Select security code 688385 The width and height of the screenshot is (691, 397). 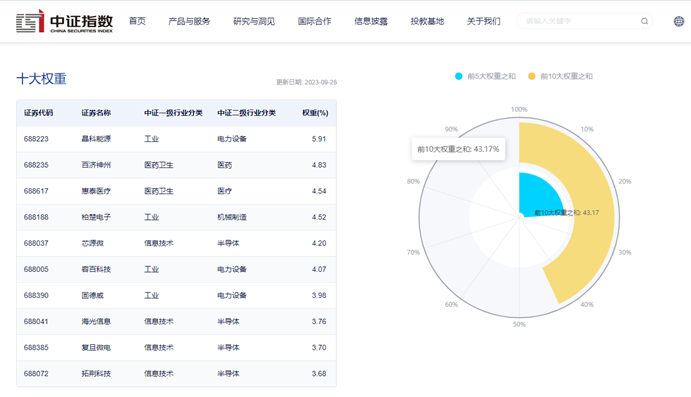pos(36,347)
